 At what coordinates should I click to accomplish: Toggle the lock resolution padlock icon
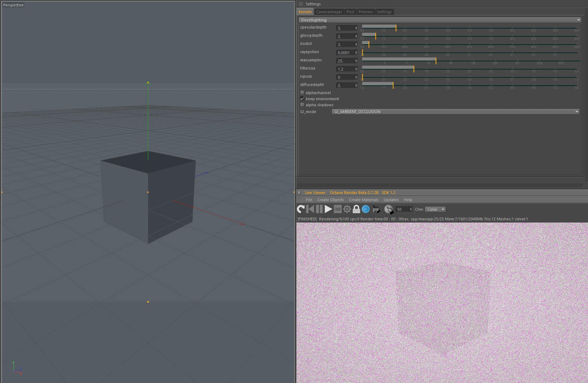pyautogui.click(x=356, y=209)
